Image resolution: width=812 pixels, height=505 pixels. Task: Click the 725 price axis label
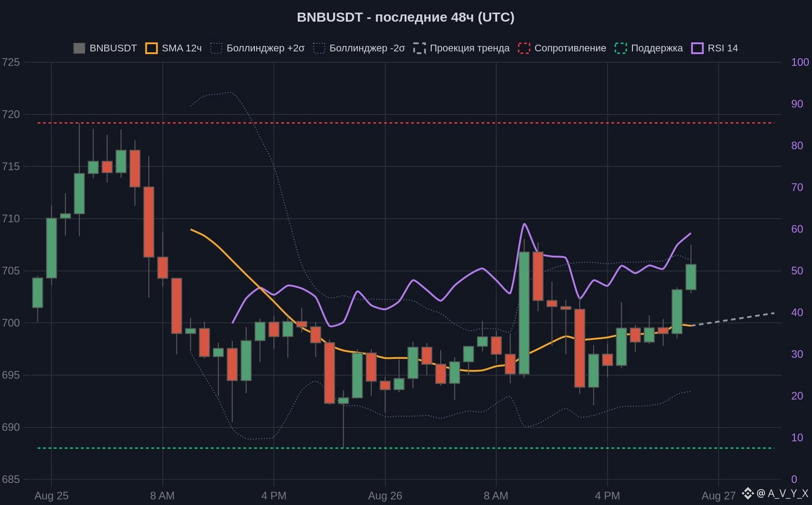pyautogui.click(x=11, y=62)
